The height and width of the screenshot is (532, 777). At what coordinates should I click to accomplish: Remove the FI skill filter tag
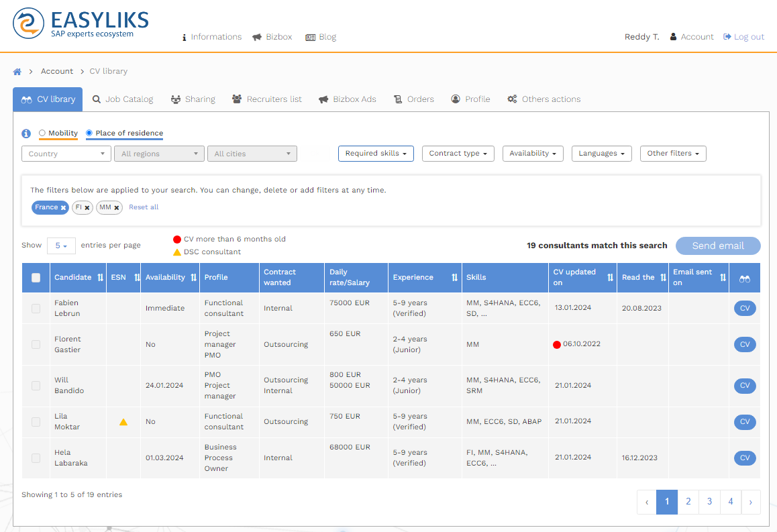click(87, 208)
